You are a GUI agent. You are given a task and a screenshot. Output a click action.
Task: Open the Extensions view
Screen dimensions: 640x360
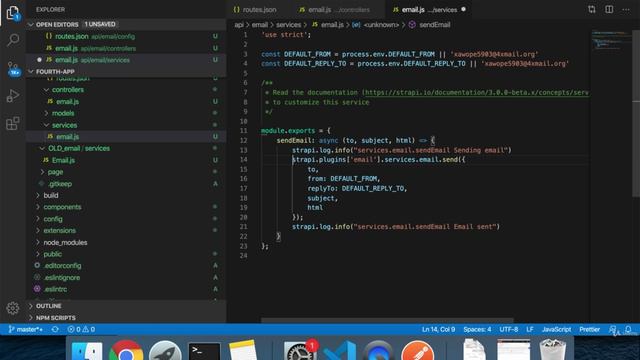(x=13, y=123)
